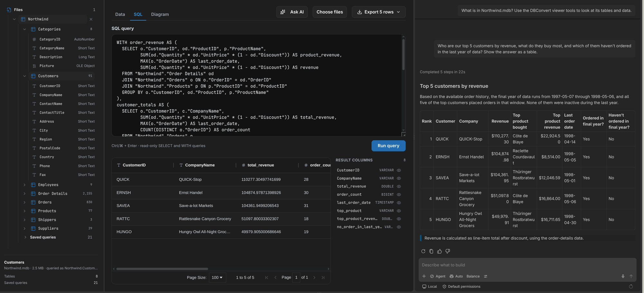Click the Suppliers table icon
The image size is (644, 293).
pyautogui.click(x=33, y=228)
